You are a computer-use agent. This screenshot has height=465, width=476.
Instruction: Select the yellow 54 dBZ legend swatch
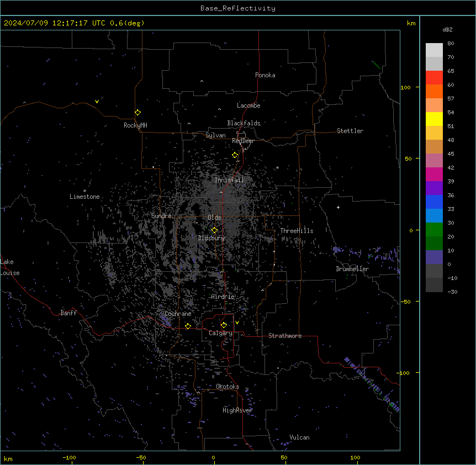(x=434, y=119)
